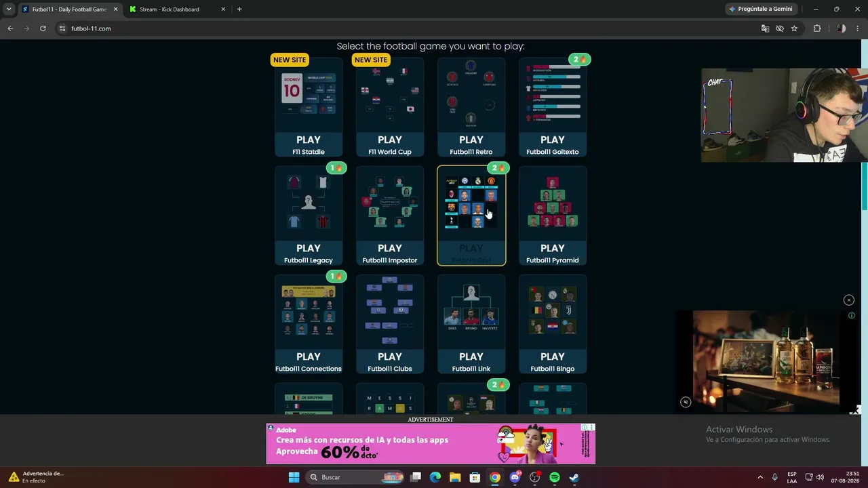Open Discord from the taskbar
The width and height of the screenshot is (868, 488).
pyautogui.click(x=515, y=477)
